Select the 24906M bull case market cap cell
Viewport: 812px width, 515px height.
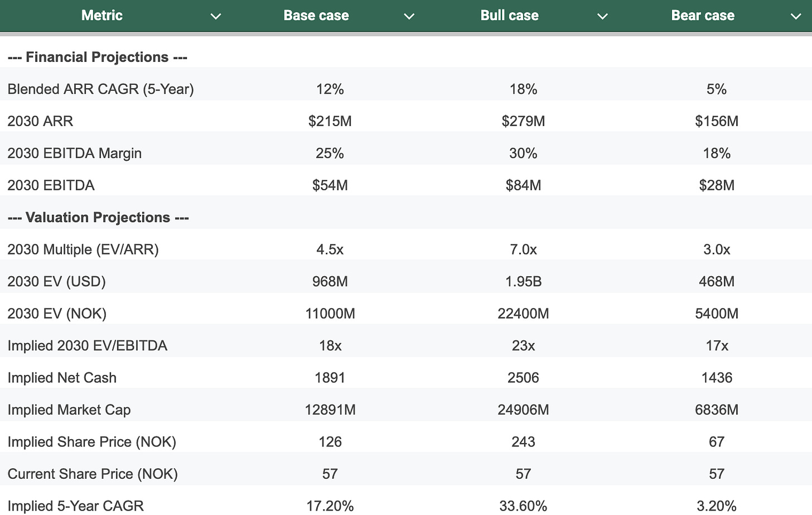[523, 410]
